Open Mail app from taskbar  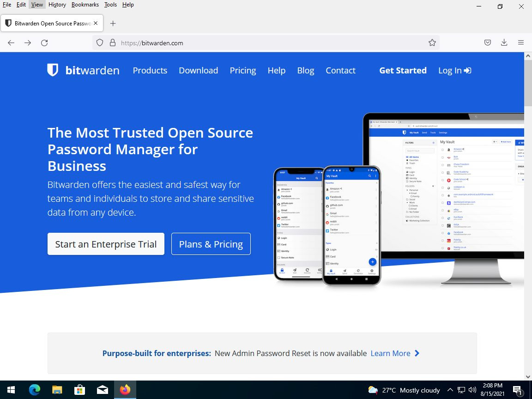click(103, 390)
